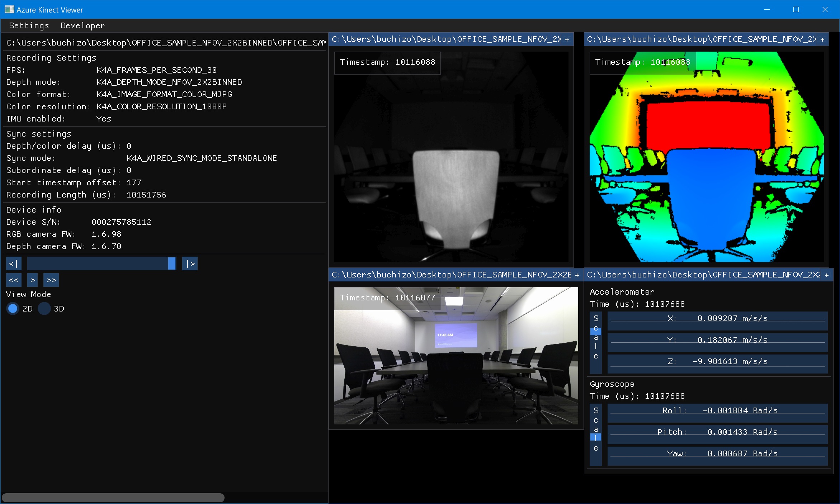Click the depth view window title tab

coord(706,39)
